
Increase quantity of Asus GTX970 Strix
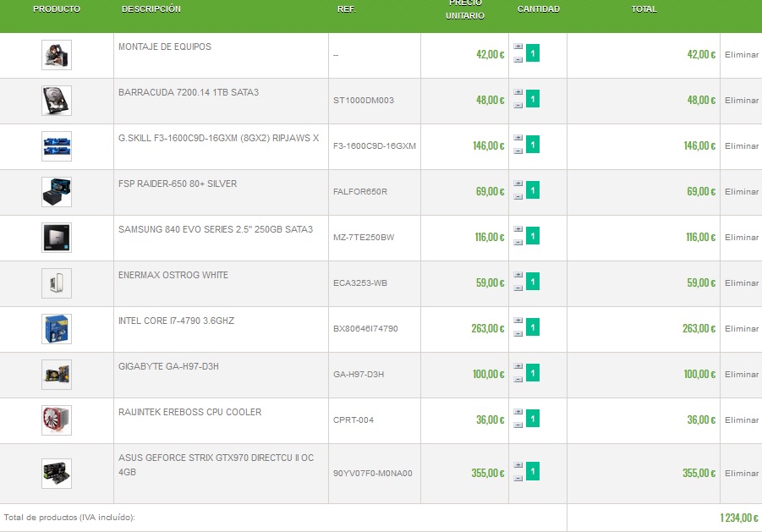point(518,465)
